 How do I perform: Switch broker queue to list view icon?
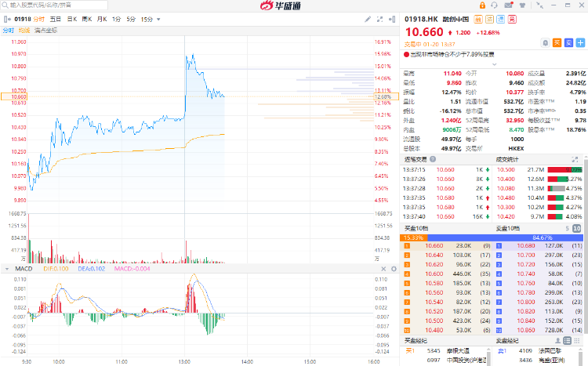click(x=568, y=340)
